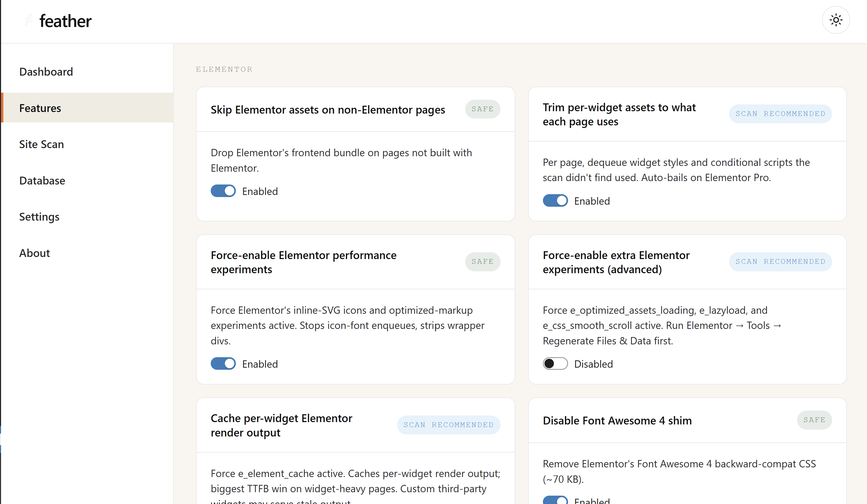Click title Trim per-widget assets to what each page uses
Screen dimensions: 867x504
click(619, 114)
